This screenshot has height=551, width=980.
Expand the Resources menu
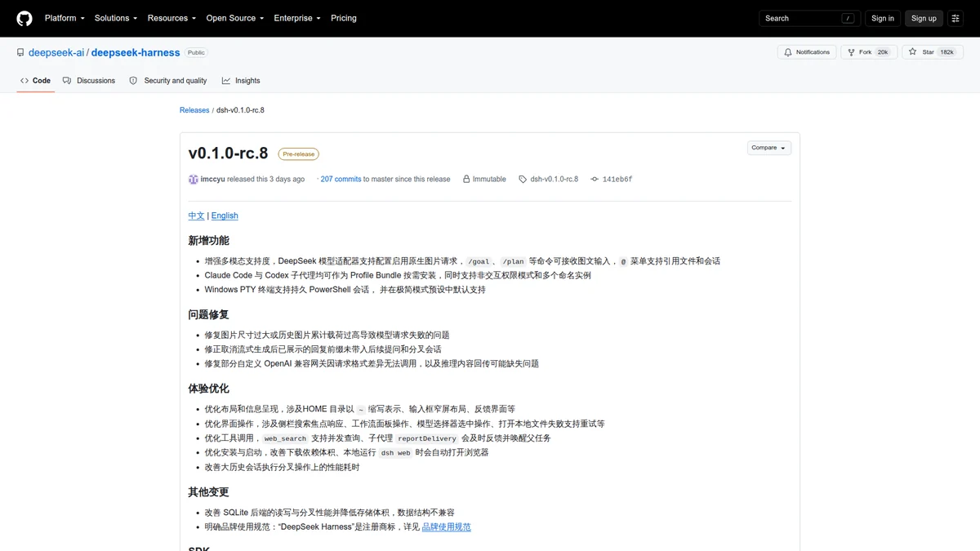(171, 18)
